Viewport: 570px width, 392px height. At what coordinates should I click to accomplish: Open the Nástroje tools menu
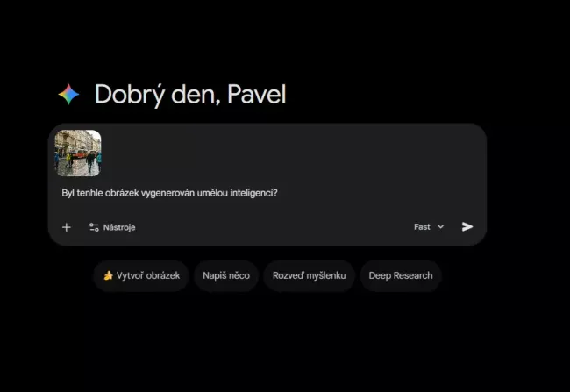point(112,227)
